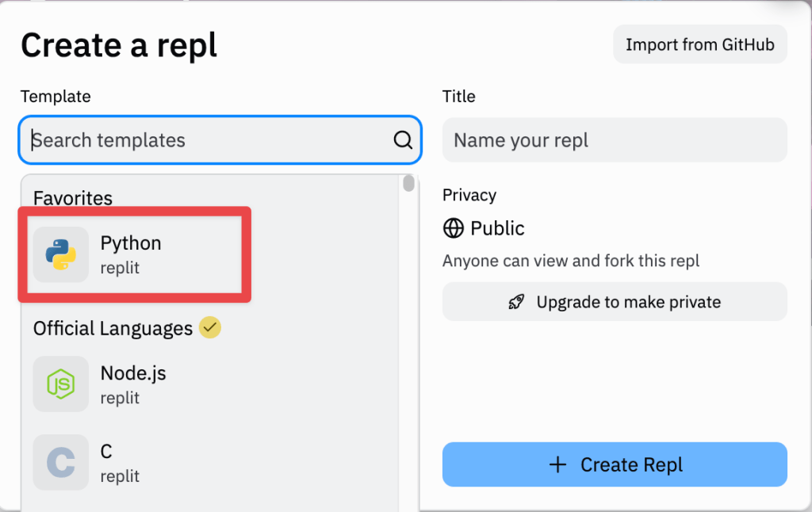Pick the C template name
The image size is (812, 512).
point(106,452)
